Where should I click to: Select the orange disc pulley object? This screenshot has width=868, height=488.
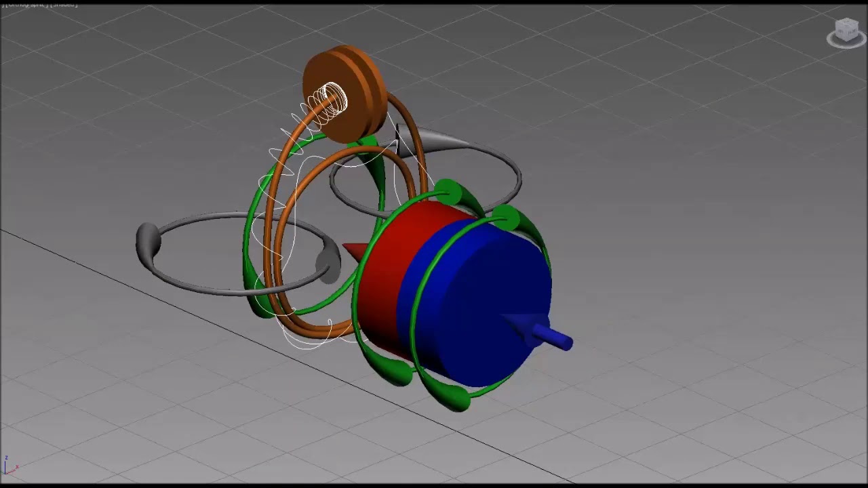[x=345, y=94]
